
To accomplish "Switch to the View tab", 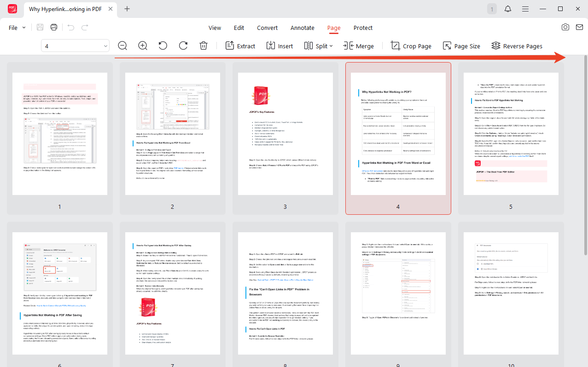I will 215,28.
